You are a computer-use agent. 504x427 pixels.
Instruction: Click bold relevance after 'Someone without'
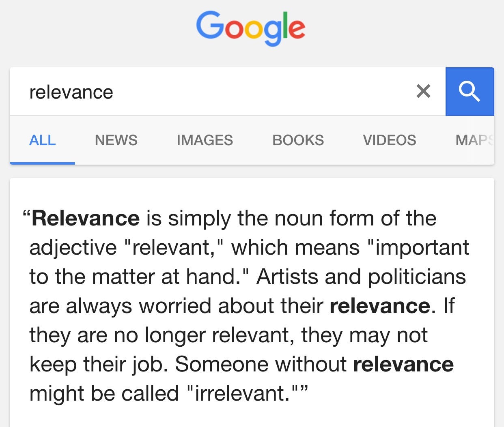coord(403,364)
